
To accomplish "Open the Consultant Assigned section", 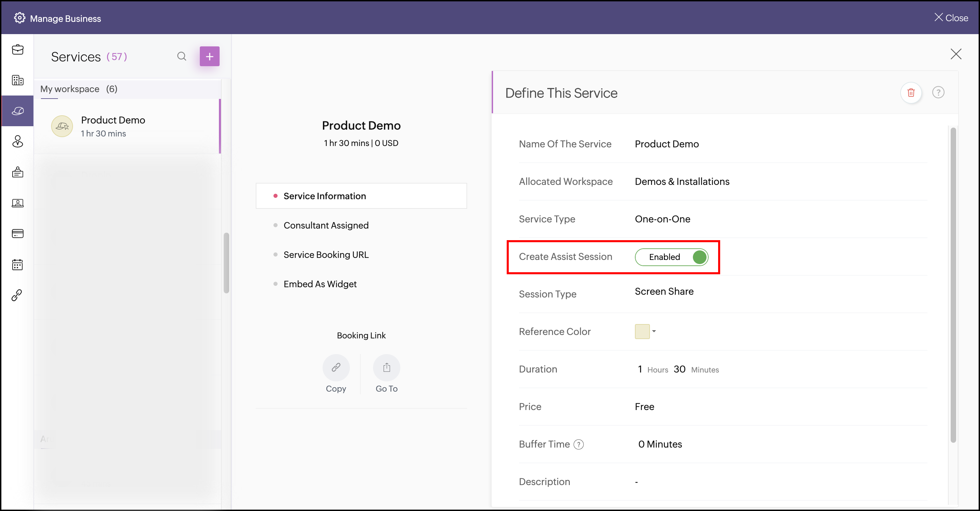I will click(x=326, y=225).
